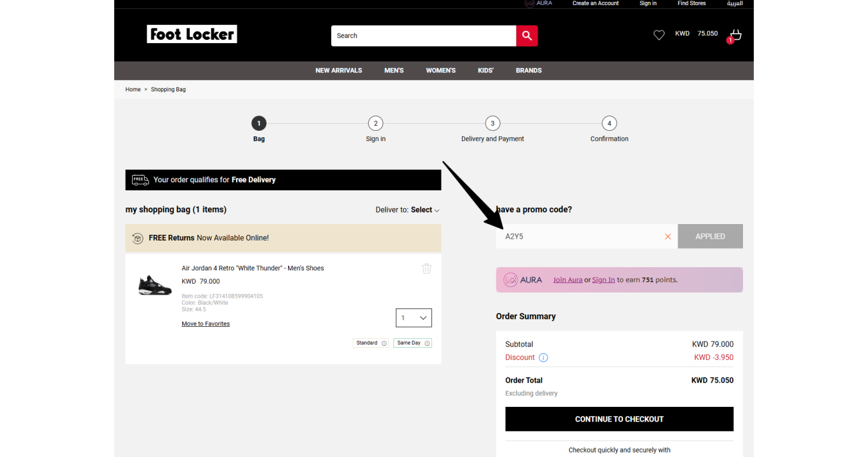The width and height of the screenshot is (868, 457).
Task: Click the red search magnifier button
Action: [527, 36]
